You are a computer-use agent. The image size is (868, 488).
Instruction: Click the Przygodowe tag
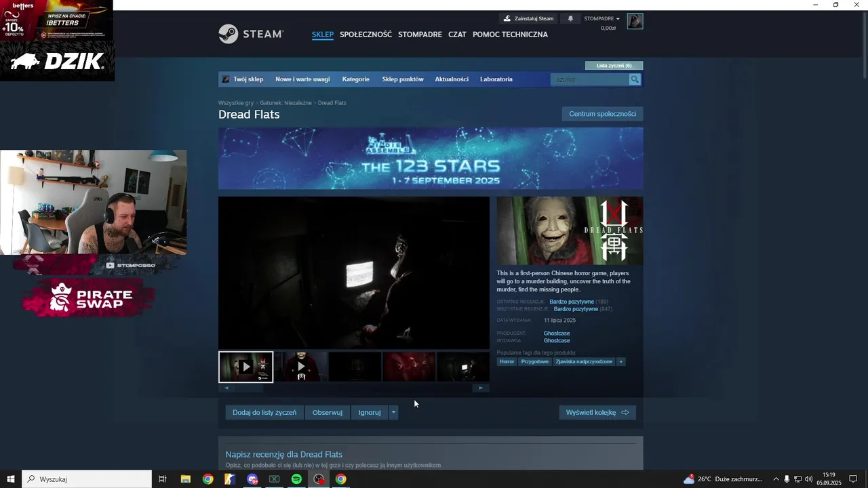pyautogui.click(x=535, y=362)
